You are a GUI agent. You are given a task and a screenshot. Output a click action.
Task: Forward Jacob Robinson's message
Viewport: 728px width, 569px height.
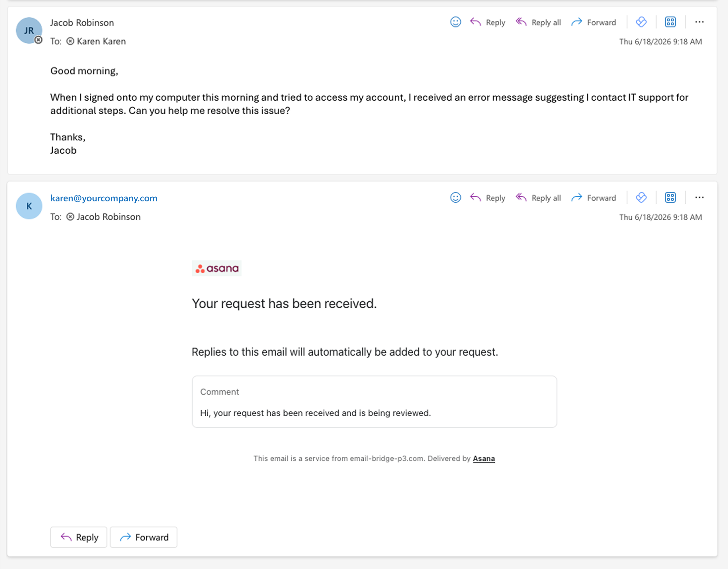click(593, 22)
